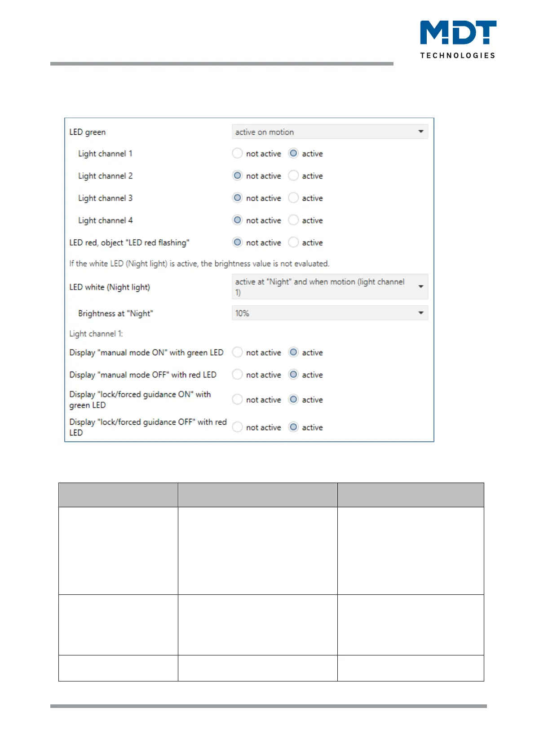Set Light channel 1 to not active

237,154
